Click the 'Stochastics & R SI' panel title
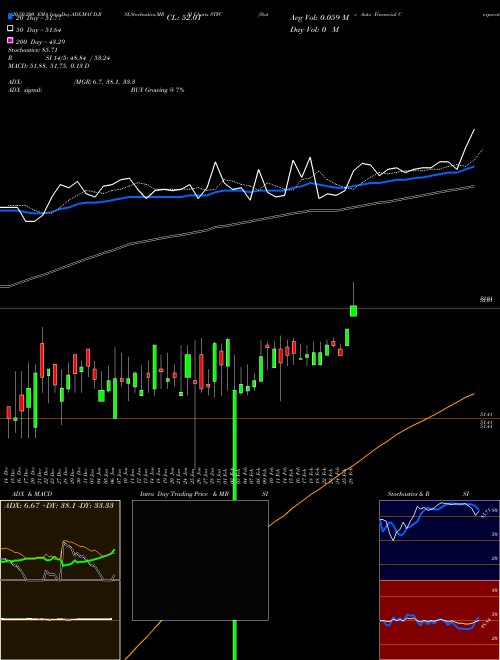Viewport: 500px width, 660px height. coord(428,494)
